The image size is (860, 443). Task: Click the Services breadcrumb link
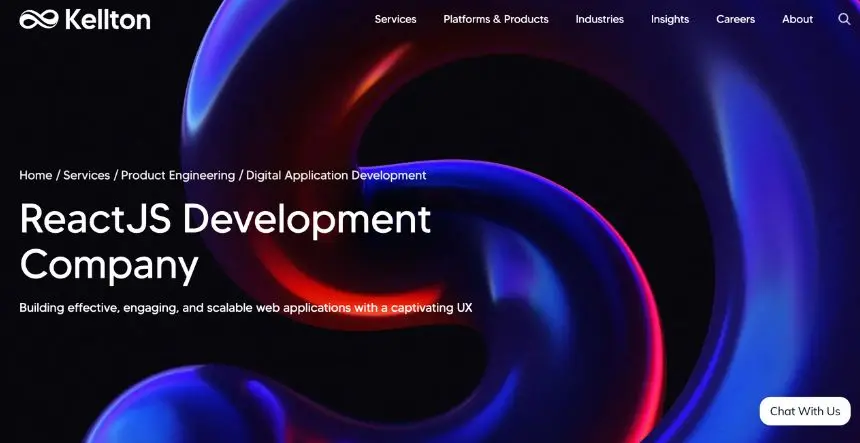(87, 175)
